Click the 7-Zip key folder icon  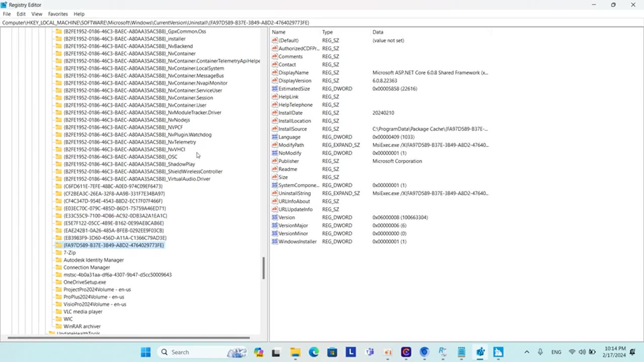click(x=58, y=252)
